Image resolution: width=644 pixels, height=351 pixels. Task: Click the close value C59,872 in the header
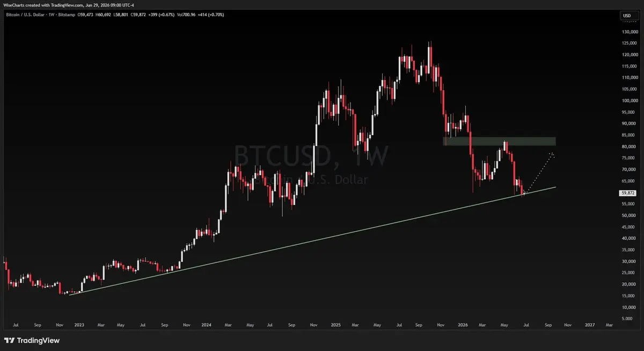click(x=138, y=14)
